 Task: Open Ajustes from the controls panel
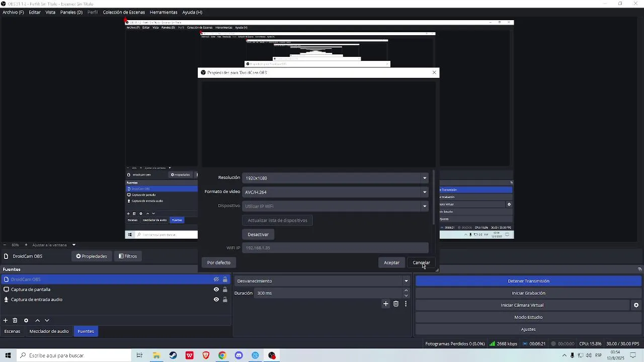click(528, 329)
